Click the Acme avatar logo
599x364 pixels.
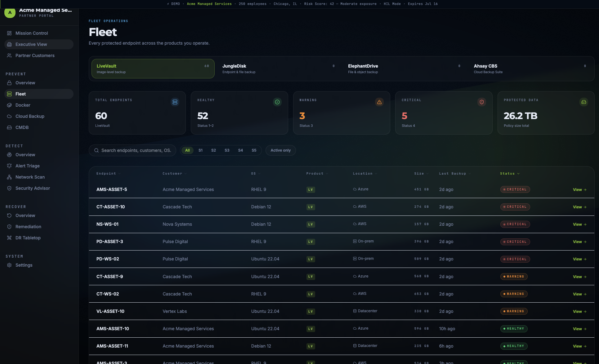coord(10,13)
